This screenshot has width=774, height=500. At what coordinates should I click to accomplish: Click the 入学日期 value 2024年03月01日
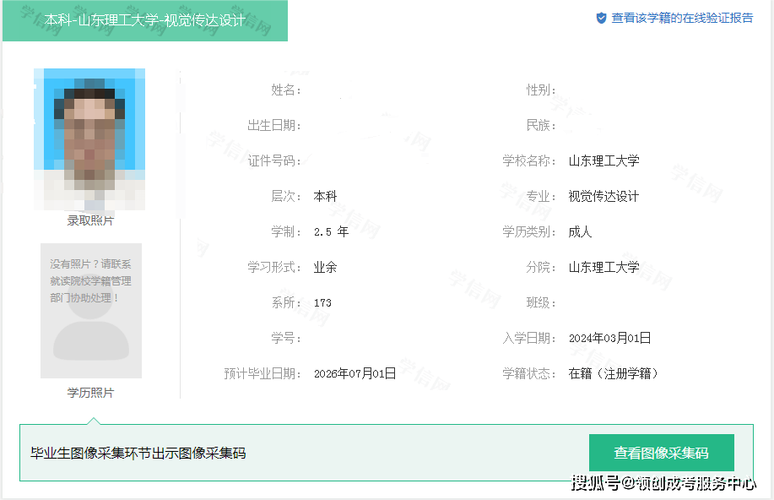coord(610,338)
